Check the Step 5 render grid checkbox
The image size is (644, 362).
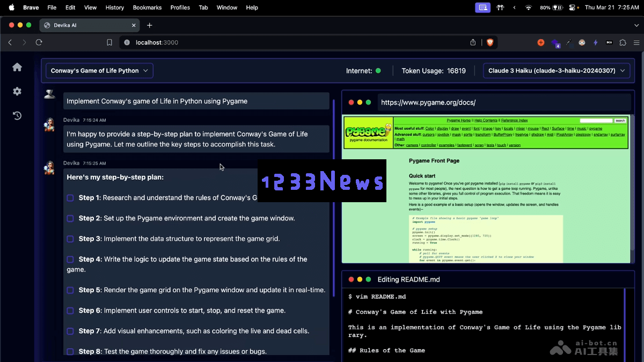[x=70, y=290]
